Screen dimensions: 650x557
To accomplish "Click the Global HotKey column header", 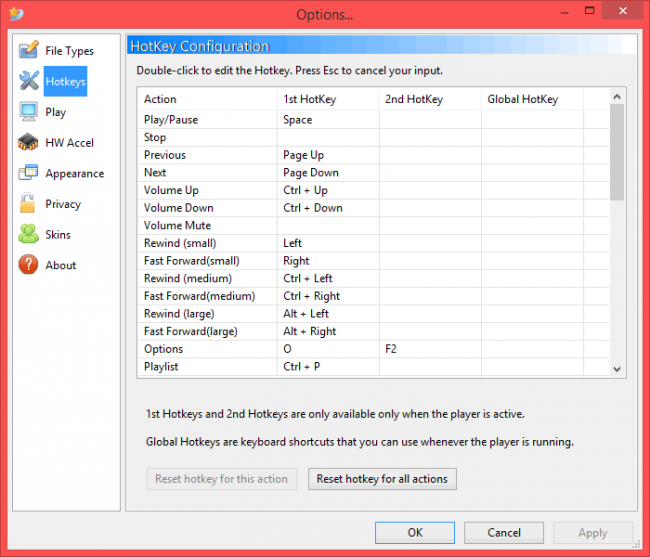I will 532,99.
